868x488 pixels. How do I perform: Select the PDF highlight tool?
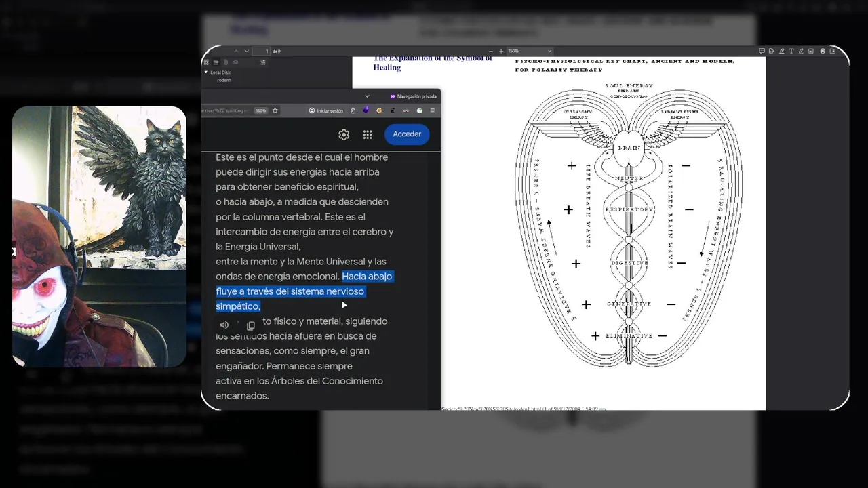[x=781, y=51]
